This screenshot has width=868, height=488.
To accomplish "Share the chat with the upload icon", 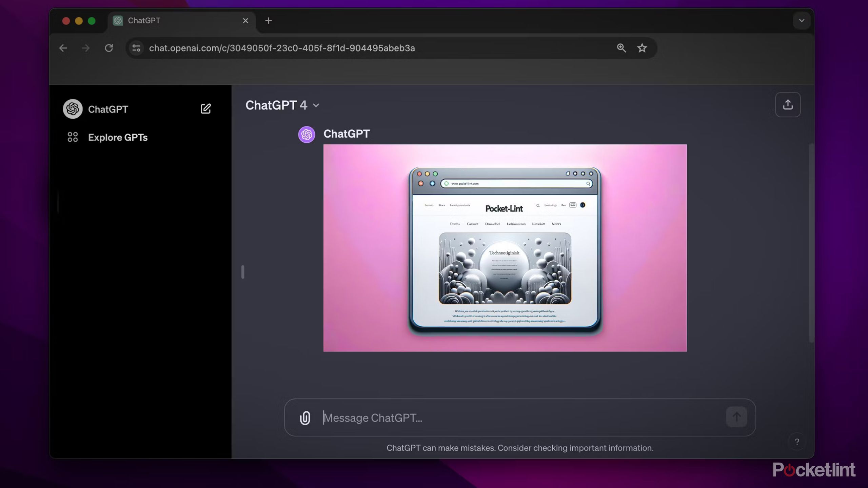I will [788, 104].
